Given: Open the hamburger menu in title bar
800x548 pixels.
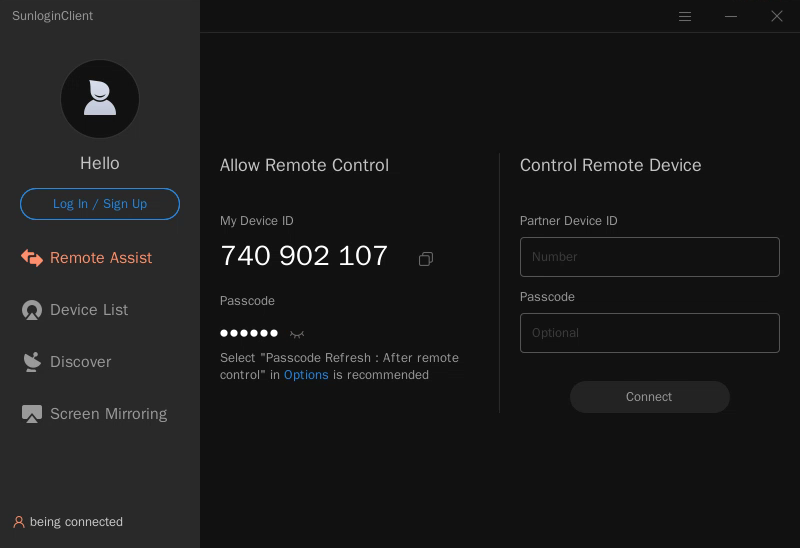Looking at the screenshot, I should (685, 16).
